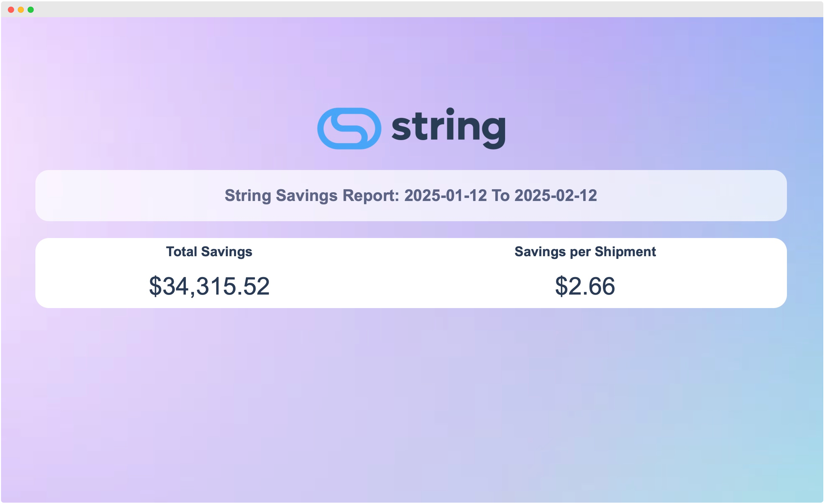Close the window with the red button
This screenshot has width=826, height=504.
pyautogui.click(x=11, y=10)
